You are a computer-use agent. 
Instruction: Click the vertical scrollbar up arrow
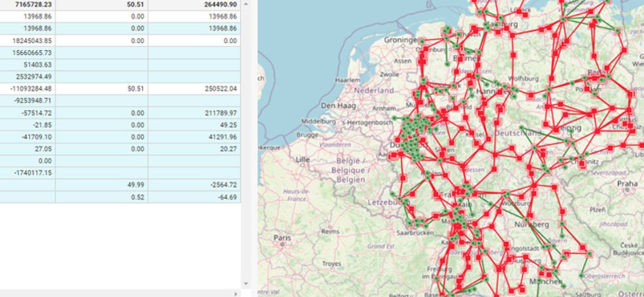tap(246, 4)
